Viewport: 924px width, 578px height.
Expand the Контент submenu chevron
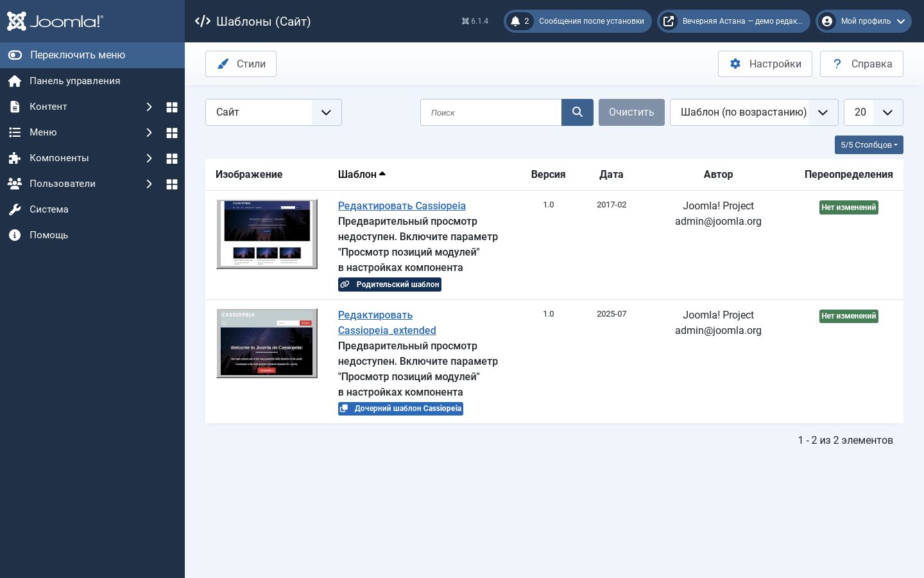(x=149, y=107)
